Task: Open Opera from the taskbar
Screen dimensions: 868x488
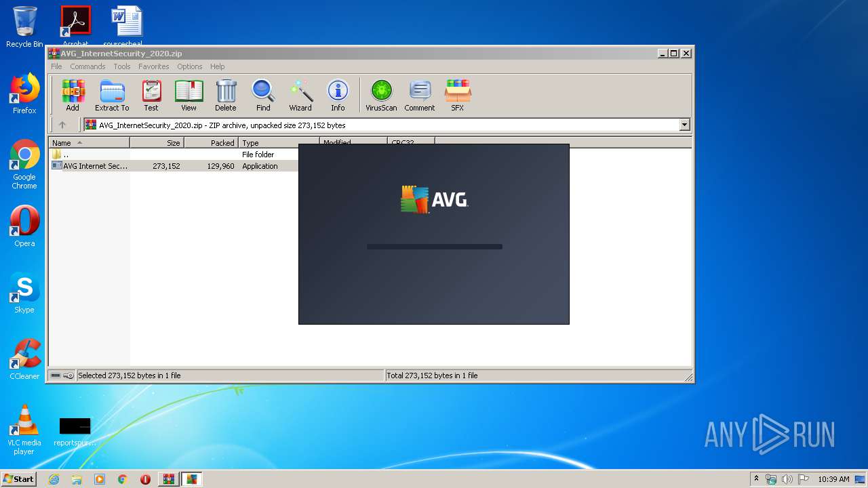Action: pyautogui.click(x=145, y=479)
